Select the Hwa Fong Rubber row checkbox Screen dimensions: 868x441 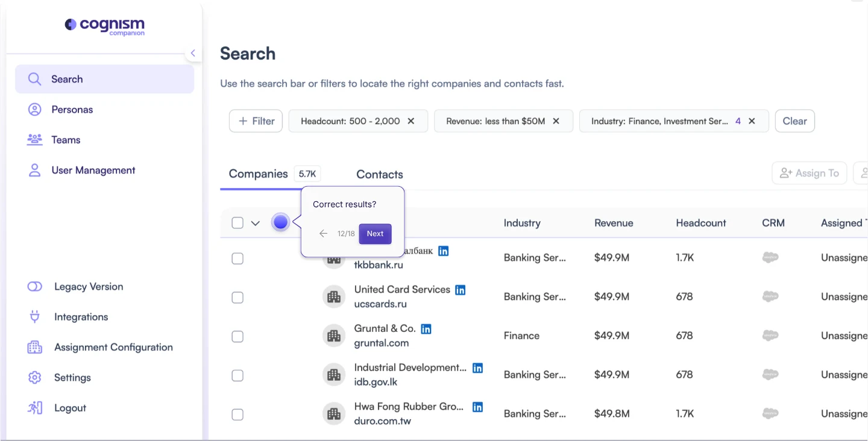pyautogui.click(x=237, y=414)
